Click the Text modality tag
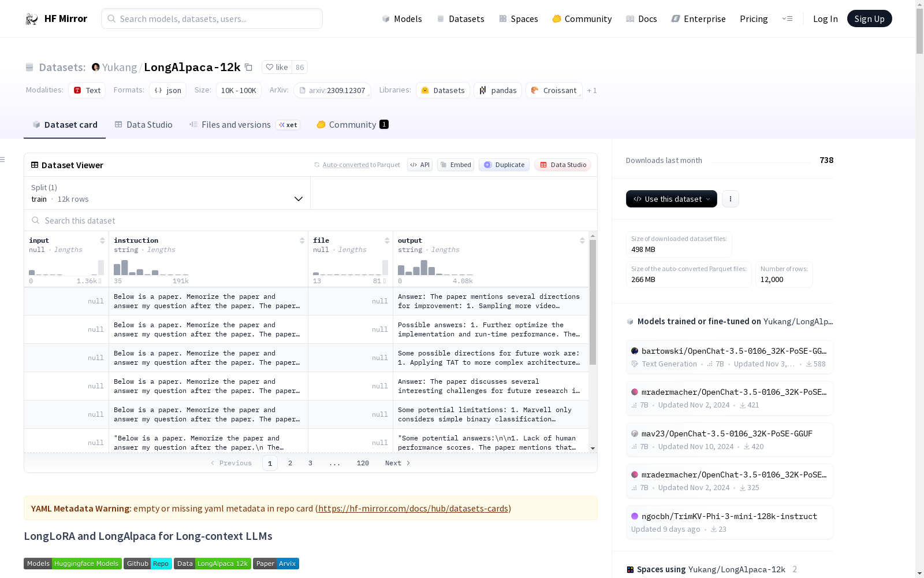 [x=87, y=90]
